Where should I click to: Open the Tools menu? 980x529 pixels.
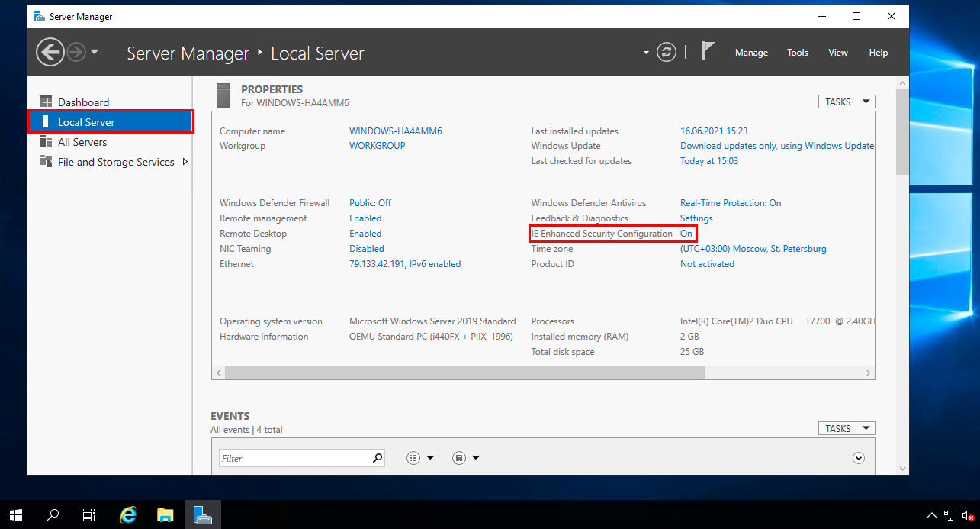[798, 53]
